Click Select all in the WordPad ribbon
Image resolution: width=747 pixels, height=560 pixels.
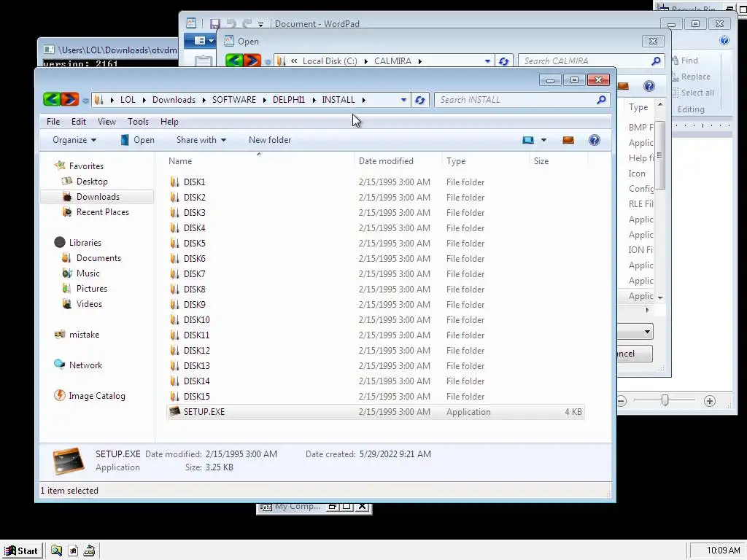point(693,93)
